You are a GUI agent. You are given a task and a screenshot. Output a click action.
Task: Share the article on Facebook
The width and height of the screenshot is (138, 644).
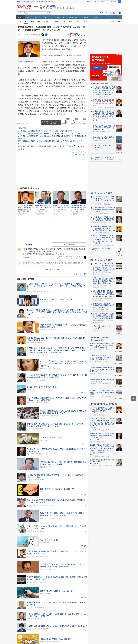46,35
